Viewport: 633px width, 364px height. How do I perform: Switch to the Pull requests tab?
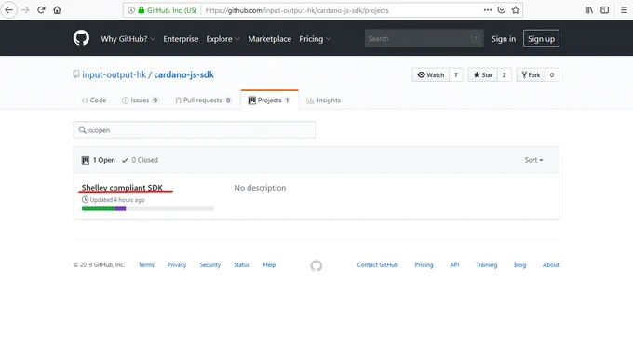[x=203, y=101]
